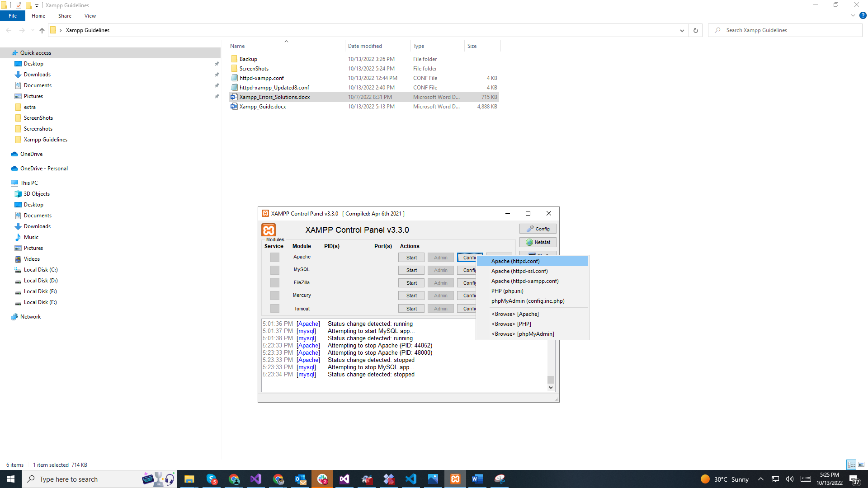
Task: Switch to the View ribbon tab
Action: 90,16
